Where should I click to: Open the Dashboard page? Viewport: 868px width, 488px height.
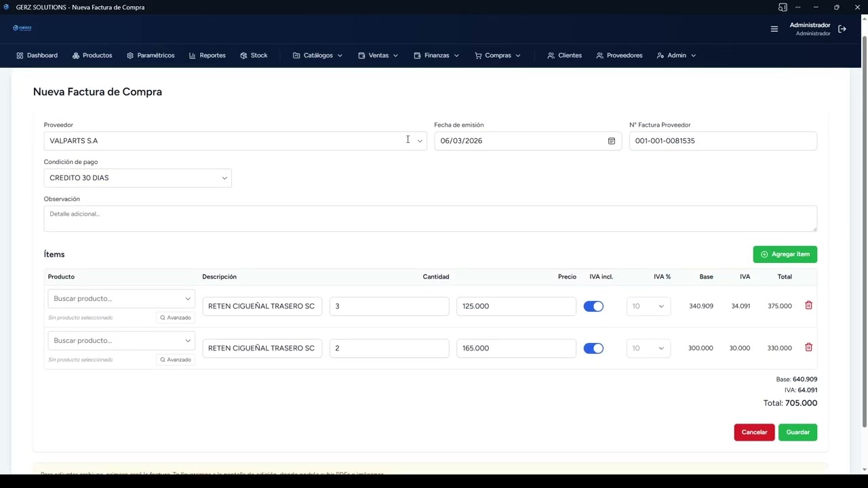(x=37, y=56)
